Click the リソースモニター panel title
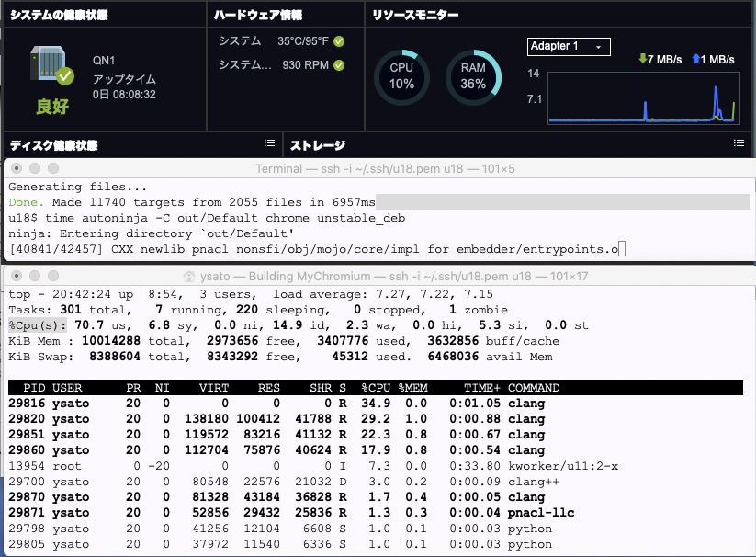 pos(414,15)
